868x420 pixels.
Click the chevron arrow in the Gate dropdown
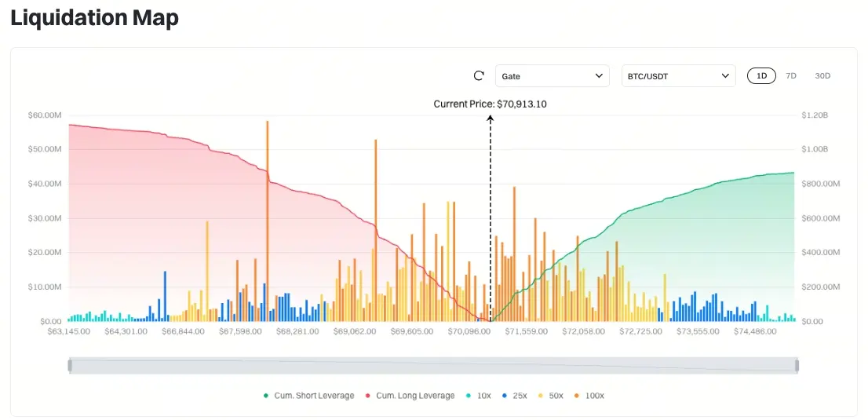point(598,76)
